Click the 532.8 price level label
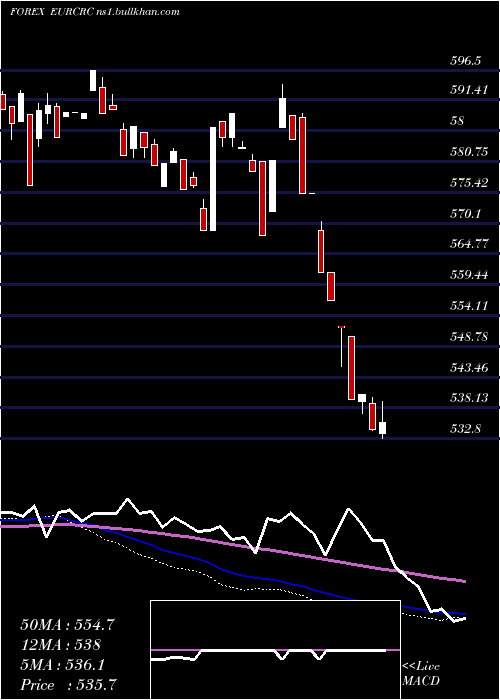 point(465,429)
